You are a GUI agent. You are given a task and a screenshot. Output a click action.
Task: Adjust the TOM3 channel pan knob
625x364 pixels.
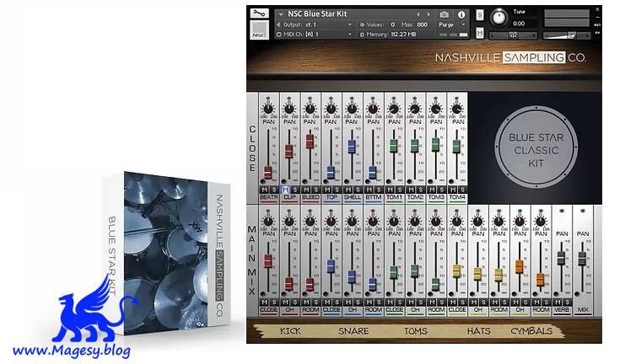436,109
